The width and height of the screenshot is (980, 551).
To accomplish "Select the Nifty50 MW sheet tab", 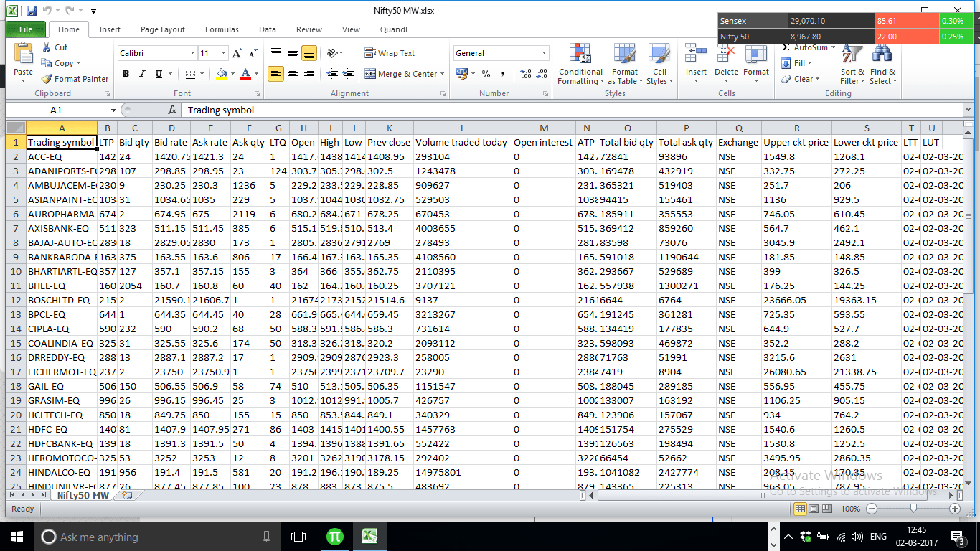I will click(x=83, y=495).
